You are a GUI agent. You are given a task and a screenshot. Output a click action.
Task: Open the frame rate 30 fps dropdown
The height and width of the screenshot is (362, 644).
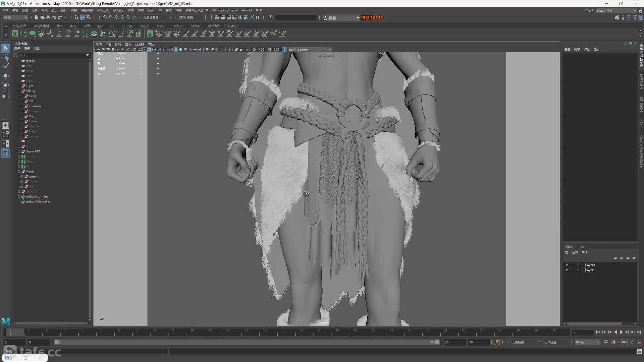pos(587,342)
